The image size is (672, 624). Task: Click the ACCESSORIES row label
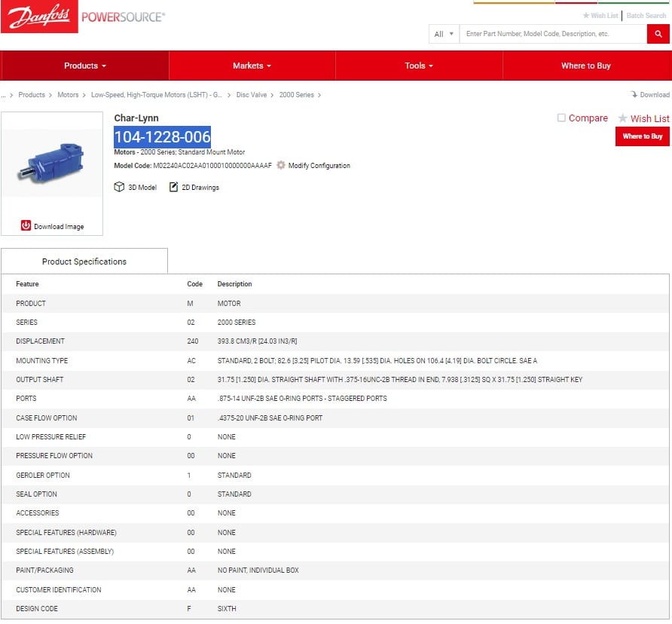tap(37, 513)
